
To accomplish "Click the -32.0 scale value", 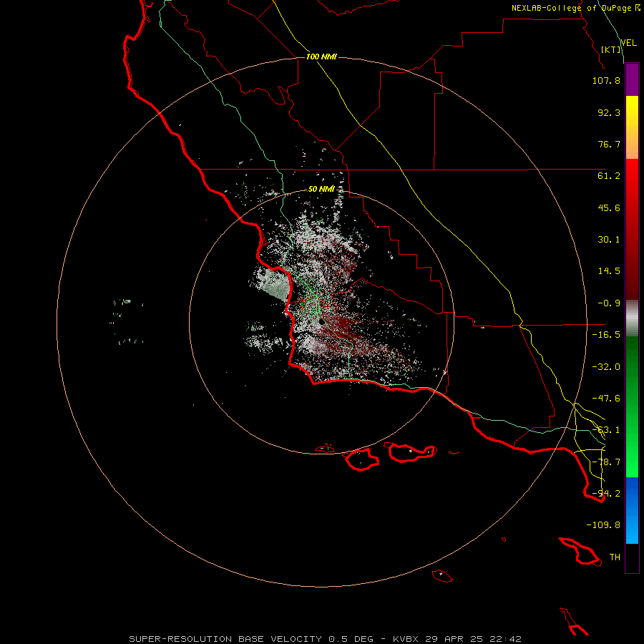I will 606,367.
